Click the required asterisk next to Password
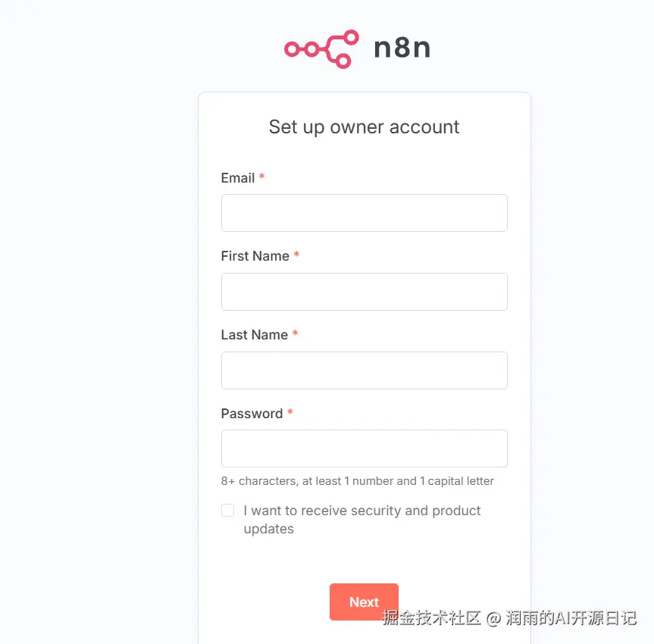This screenshot has width=654, height=644. click(x=290, y=411)
